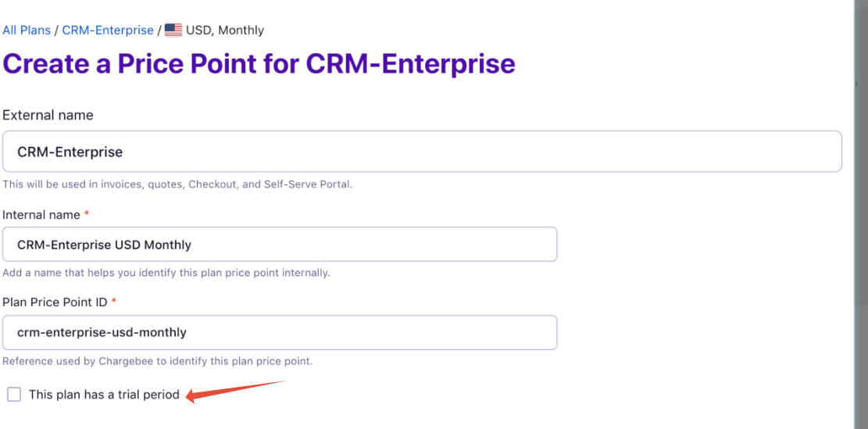This screenshot has width=868, height=429.
Task: Click the red asterisk beside Plan Price Point ID
Action: [114, 302]
